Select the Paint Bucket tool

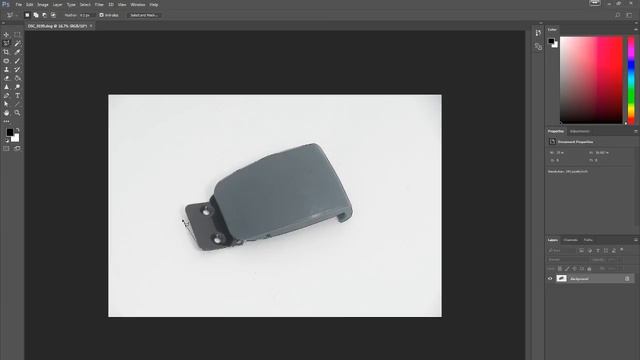click(17, 78)
